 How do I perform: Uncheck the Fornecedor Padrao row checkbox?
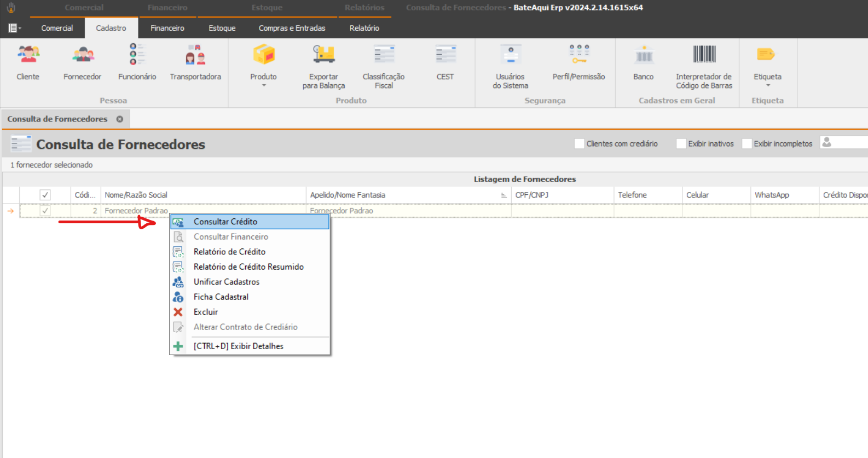45,211
